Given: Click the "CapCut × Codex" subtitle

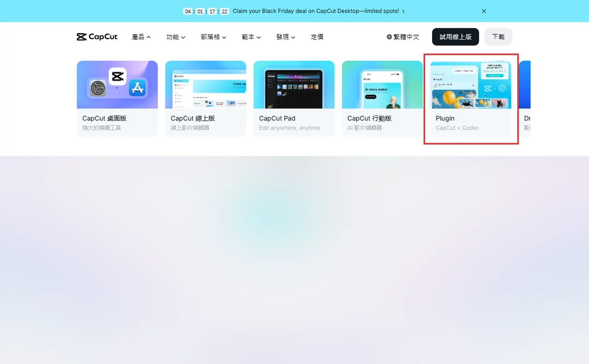Looking at the screenshot, I should 457,128.
